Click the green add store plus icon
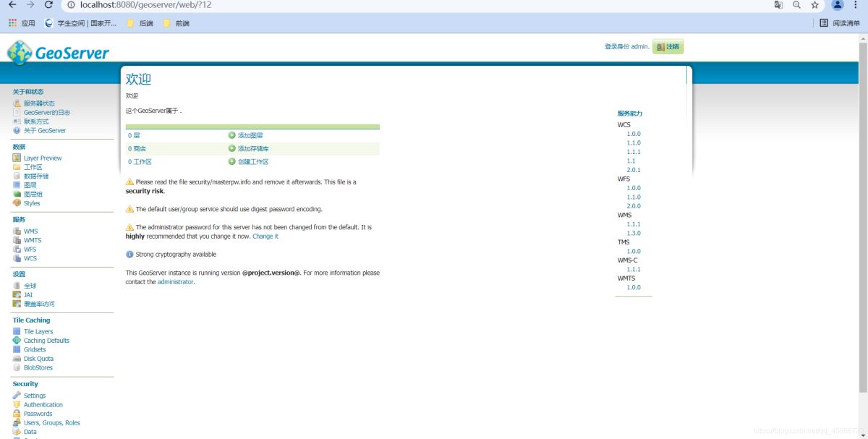The image size is (868, 439). 231,148
